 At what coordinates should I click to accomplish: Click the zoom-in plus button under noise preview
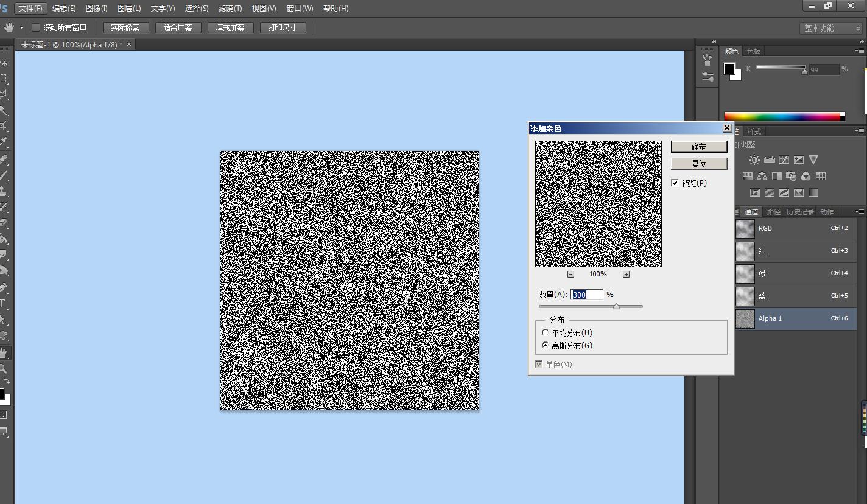[x=626, y=275]
